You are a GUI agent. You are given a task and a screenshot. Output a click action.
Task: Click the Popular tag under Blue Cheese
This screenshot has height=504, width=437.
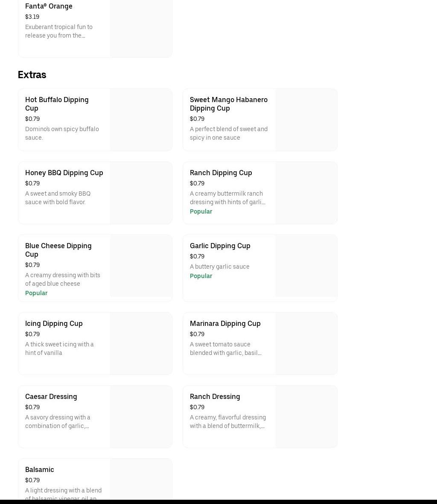click(x=36, y=293)
